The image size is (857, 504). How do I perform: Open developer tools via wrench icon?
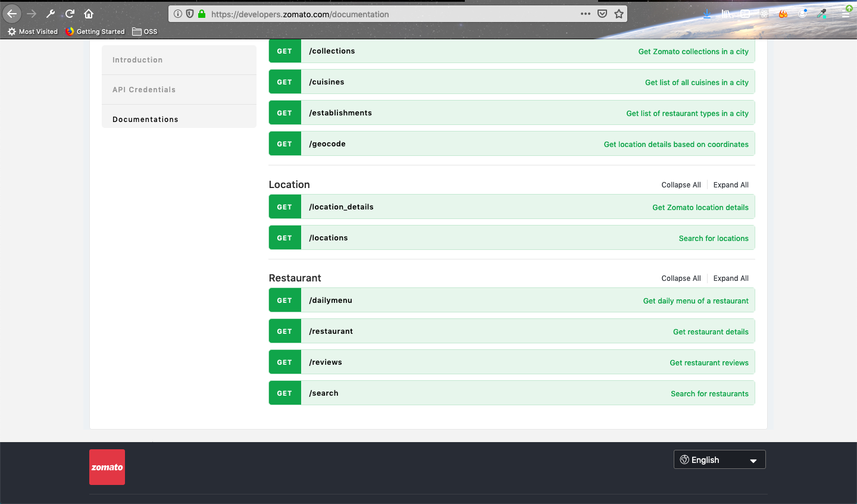(x=51, y=14)
